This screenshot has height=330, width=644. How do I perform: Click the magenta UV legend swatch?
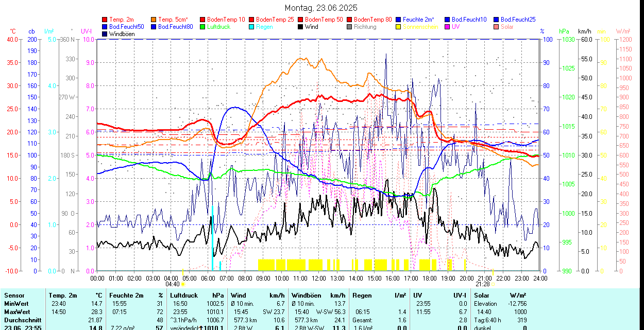pyautogui.click(x=447, y=27)
